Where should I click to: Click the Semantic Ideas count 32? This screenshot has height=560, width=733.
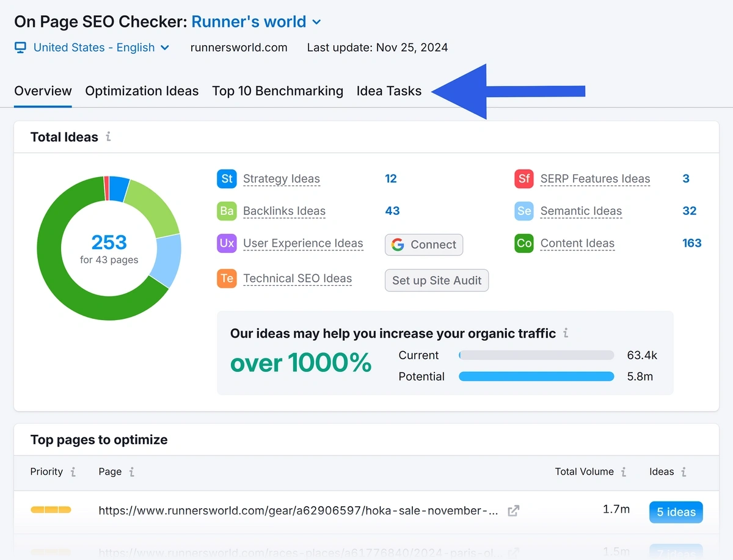(690, 211)
